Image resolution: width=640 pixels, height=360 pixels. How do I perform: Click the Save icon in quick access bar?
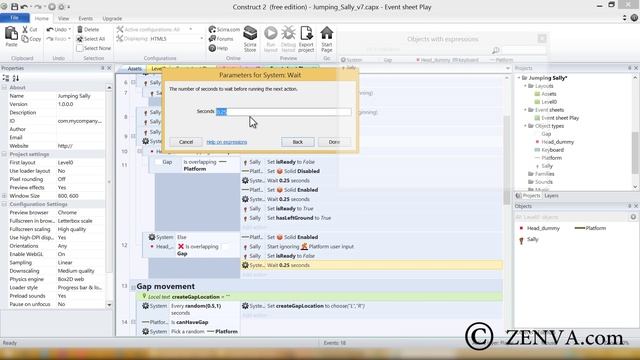[x=15, y=7]
